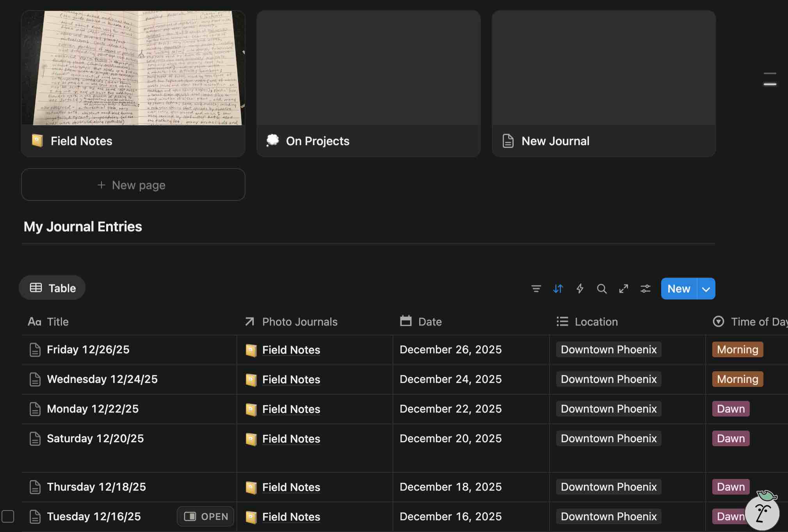Click Morning tag on December 26 row
Screen dimensions: 788x532
(x=737, y=350)
